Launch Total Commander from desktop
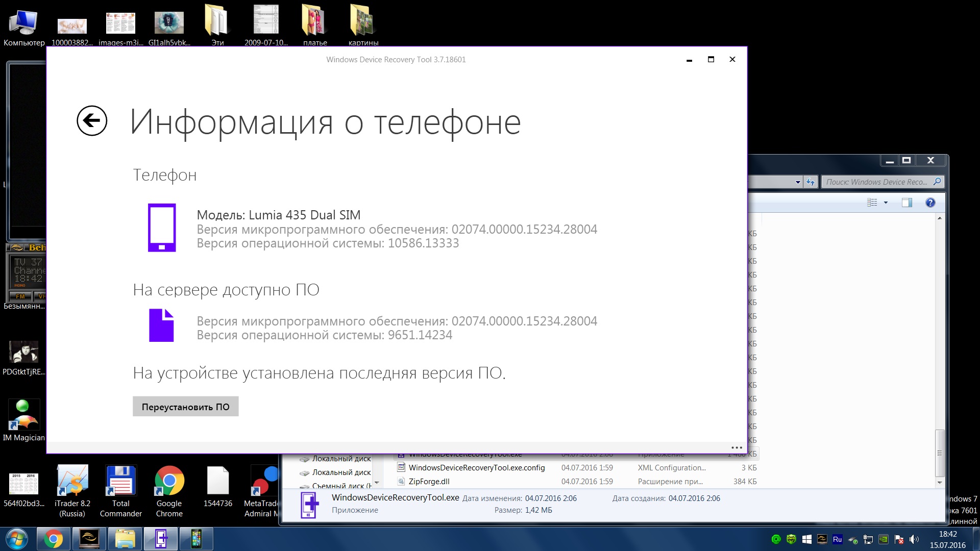This screenshot has width=980, height=551. click(x=120, y=491)
